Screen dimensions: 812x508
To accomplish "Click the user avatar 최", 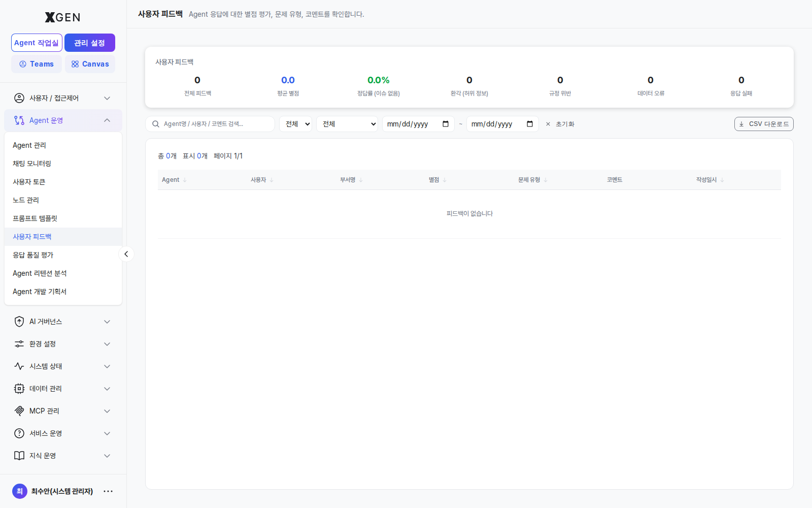I will tap(20, 491).
